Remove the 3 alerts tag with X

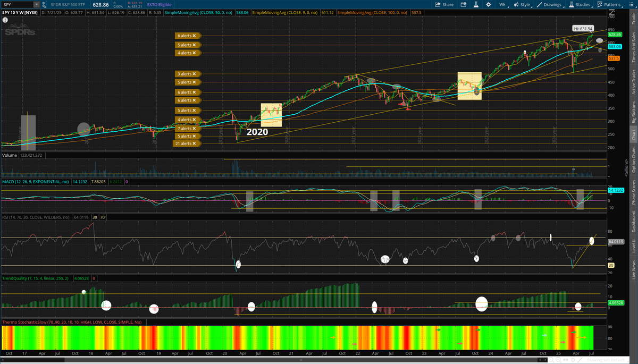click(x=195, y=74)
